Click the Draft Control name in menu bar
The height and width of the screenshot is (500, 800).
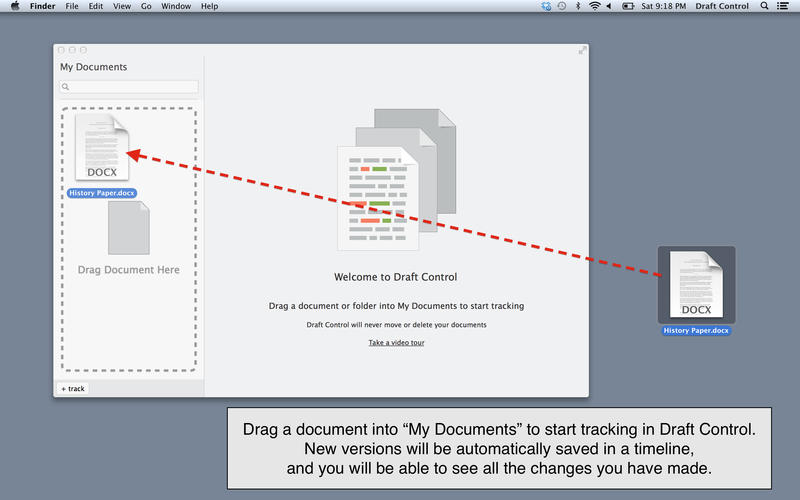pos(721,6)
